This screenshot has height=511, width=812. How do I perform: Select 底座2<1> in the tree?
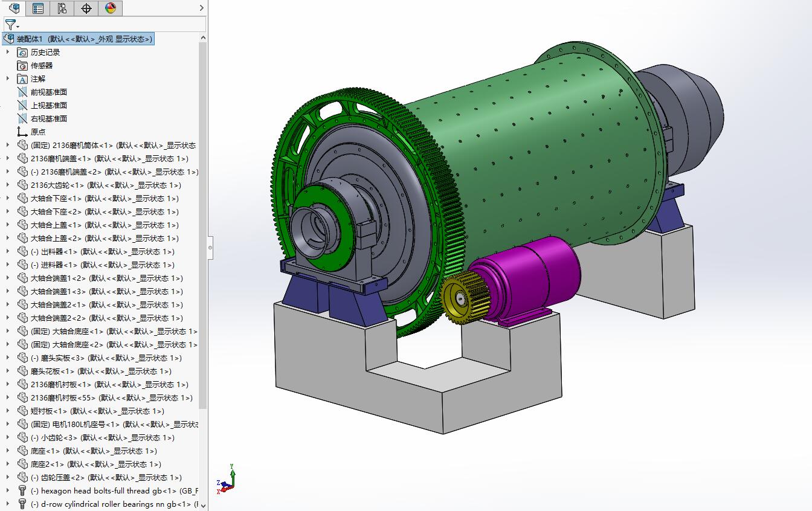point(96,464)
